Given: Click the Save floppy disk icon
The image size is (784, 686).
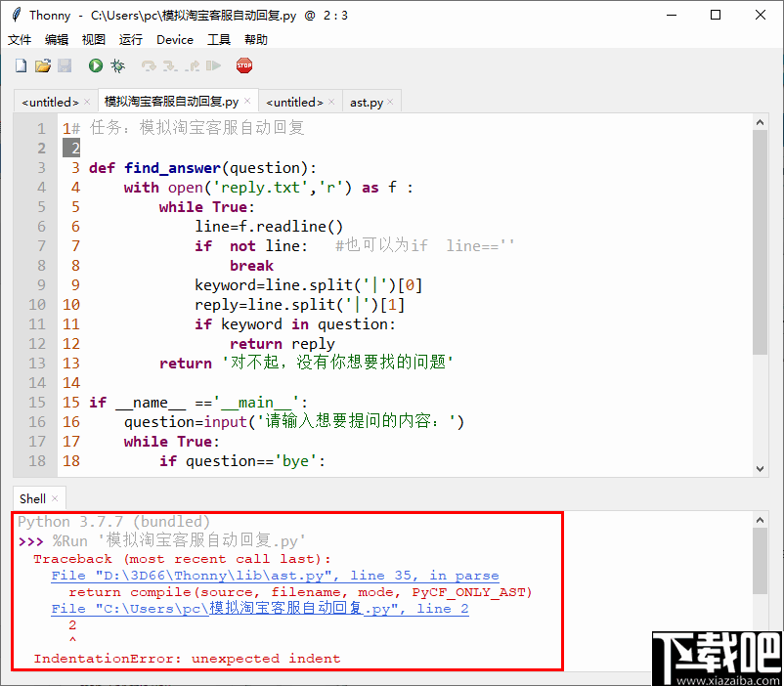Looking at the screenshot, I should click(65, 65).
